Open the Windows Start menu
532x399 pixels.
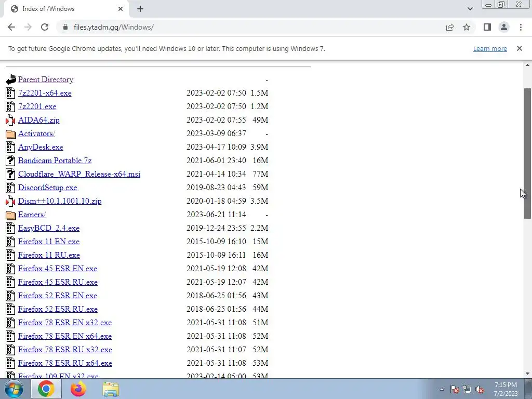(14, 389)
